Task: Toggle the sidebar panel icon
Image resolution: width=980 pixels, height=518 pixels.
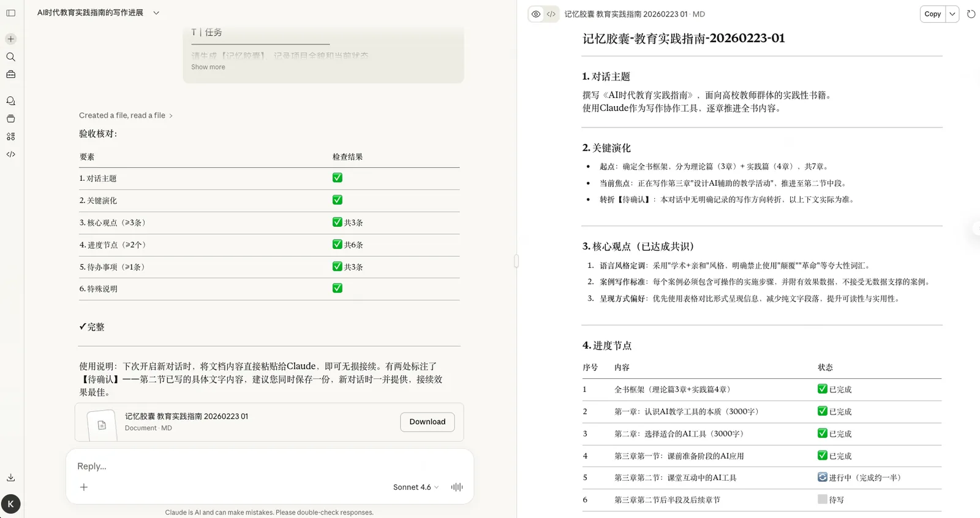Action: coord(11,13)
